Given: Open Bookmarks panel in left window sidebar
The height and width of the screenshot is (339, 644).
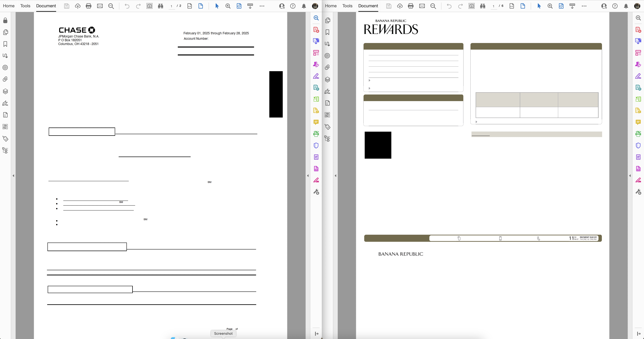Looking at the screenshot, I should pos(5,44).
